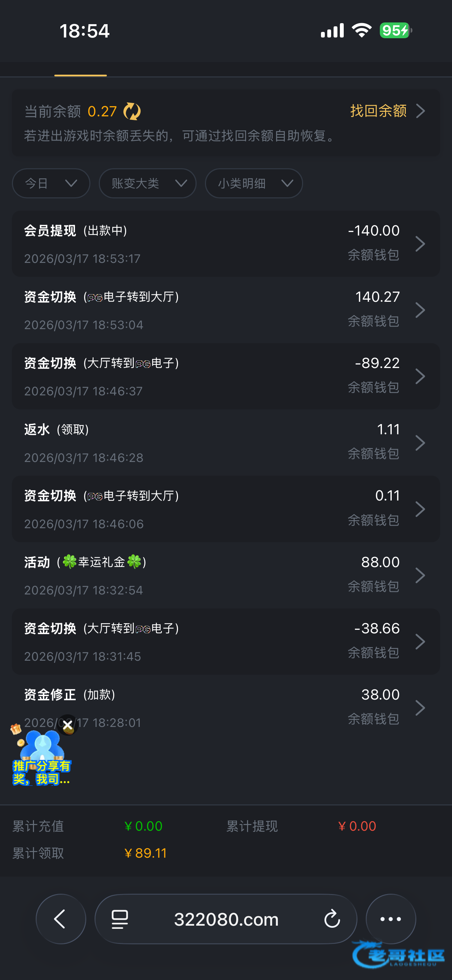Open the 小类明细 detail dropdown
This screenshot has height=980, width=452.
pos(254,183)
